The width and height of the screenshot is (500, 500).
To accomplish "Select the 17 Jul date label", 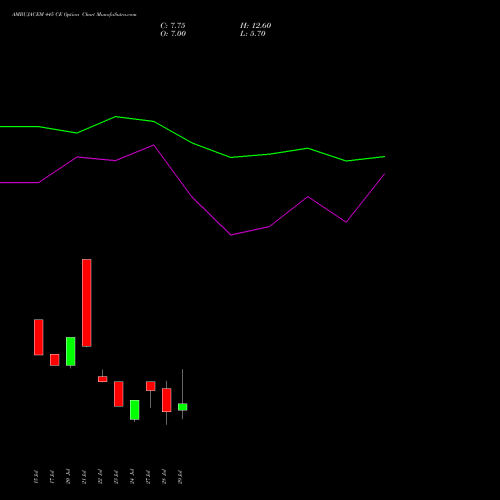I will click(52, 477).
